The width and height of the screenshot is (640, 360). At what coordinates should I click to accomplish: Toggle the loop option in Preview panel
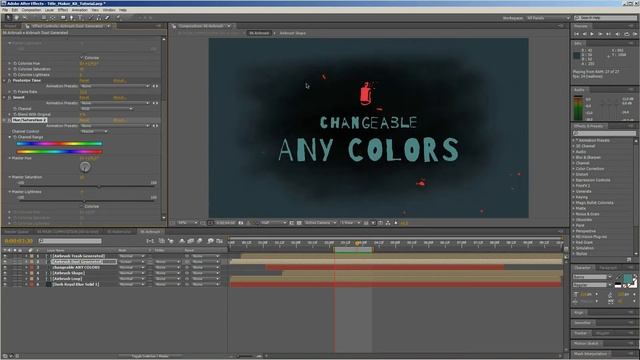[x=627, y=34]
